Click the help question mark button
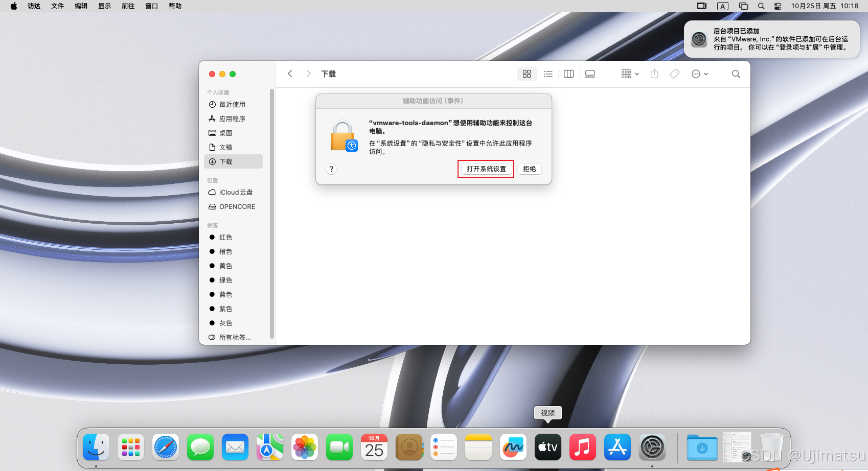This screenshot has width=868, height=471. coord(331,169)
